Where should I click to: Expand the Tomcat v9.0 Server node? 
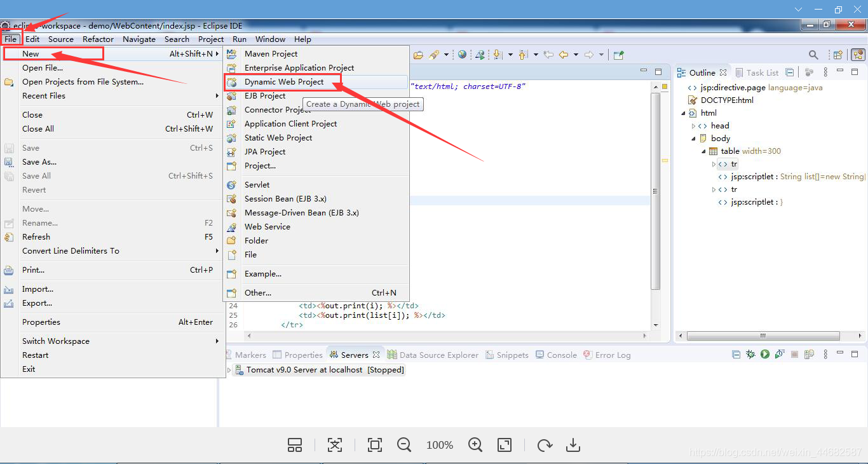pos(229,369)
